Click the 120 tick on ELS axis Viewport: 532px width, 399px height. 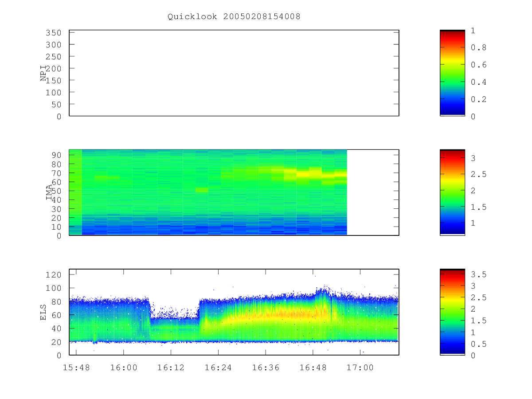(x=54, y=275)
